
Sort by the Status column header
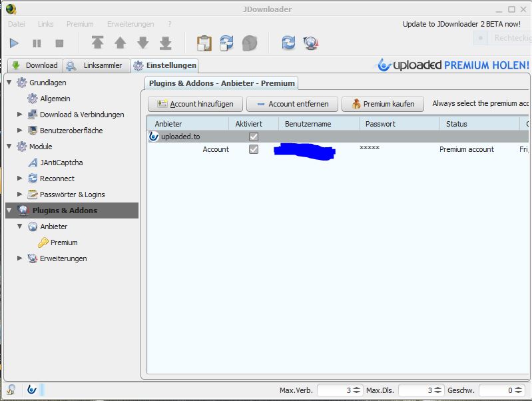tap(480, 124)
